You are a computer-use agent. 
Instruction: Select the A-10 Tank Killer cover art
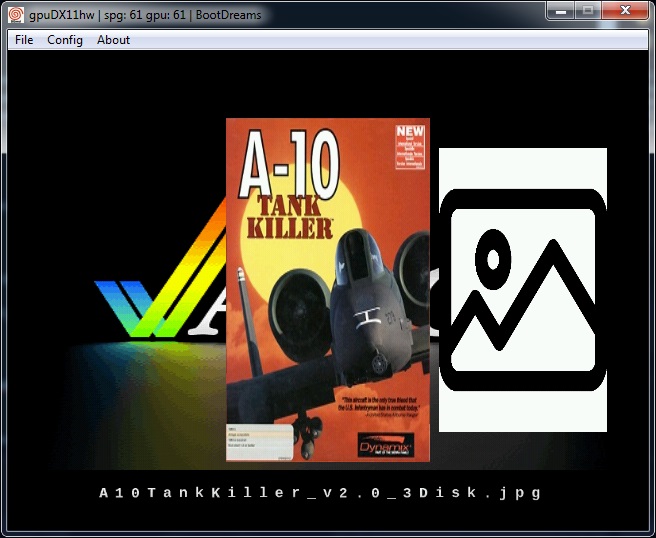tap(328, 290)
